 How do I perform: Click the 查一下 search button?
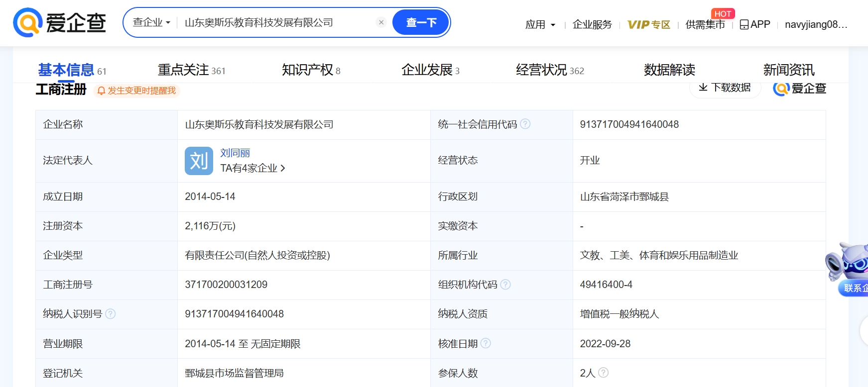421,22
